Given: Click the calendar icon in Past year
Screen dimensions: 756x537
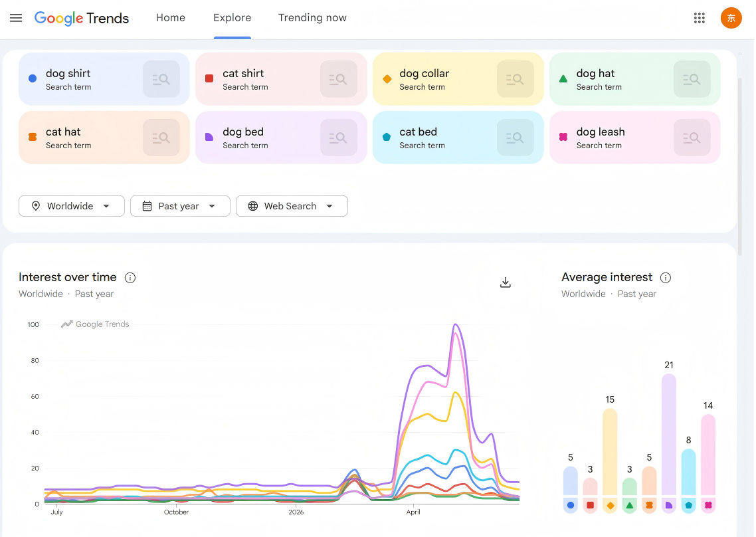Looking at the screenshot, I should (x=147, y=206).
